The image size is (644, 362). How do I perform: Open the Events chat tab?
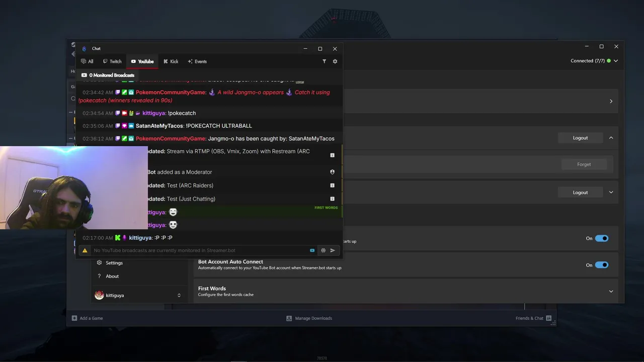(197, 61)
